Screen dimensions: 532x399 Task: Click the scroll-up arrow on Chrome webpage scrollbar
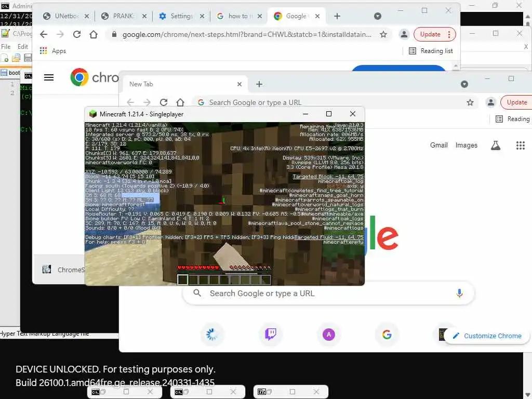(x=456, y=66)
